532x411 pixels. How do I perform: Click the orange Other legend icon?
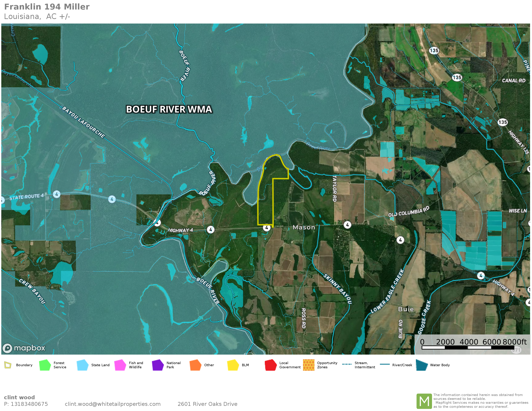pyautogui.click(x=195, y=365)
